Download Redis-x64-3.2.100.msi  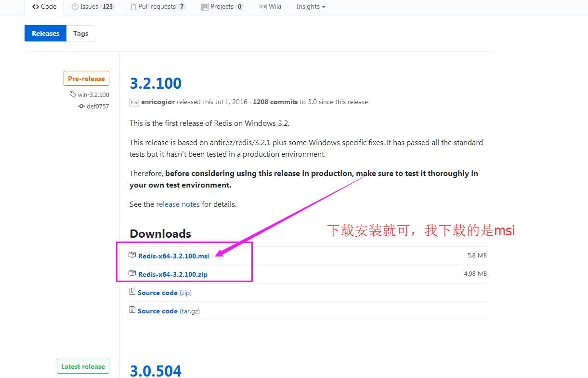click(x=173, y=256)
